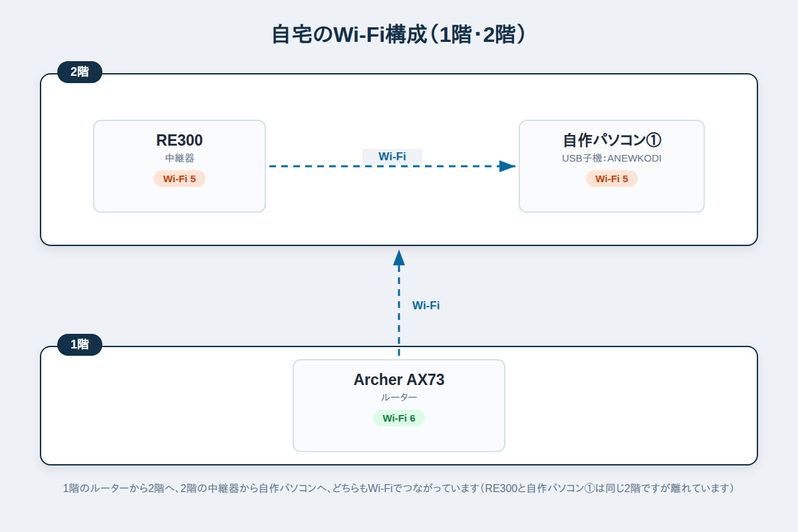Click the Wi-Fi 5 badge in RE300 card
This screenshot has width=798, height=532.
tap(180, 179)
